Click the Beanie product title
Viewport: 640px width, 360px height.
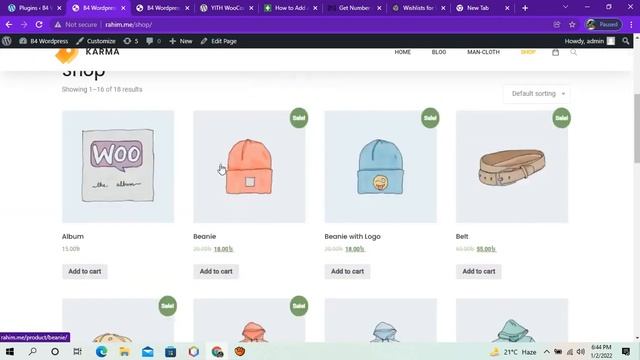(204, 236)
